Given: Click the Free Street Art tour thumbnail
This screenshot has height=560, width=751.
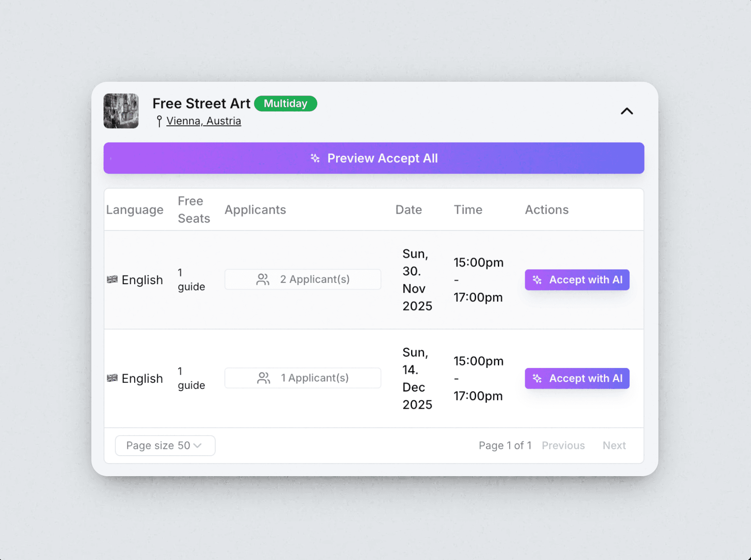Looking at the screenshot, I should click(x=121, y=111).
